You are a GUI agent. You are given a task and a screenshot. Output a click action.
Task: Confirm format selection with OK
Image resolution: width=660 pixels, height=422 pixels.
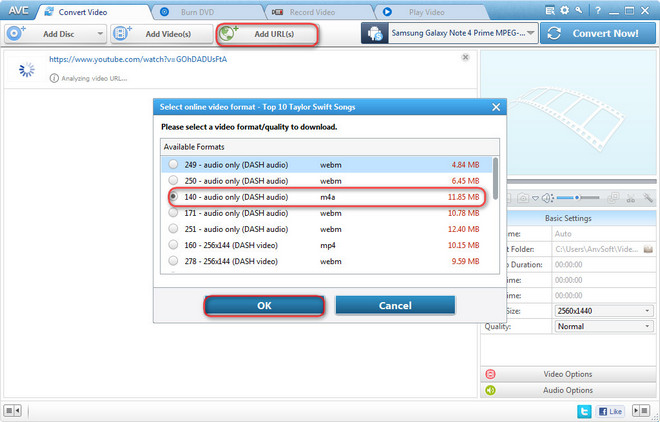click(x=264, y=305)
